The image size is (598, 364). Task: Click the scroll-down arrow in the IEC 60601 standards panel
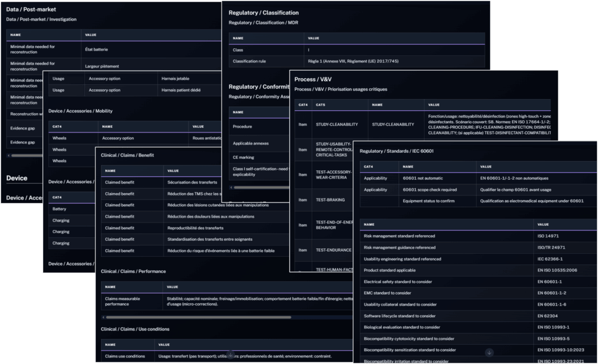(489, 352)
